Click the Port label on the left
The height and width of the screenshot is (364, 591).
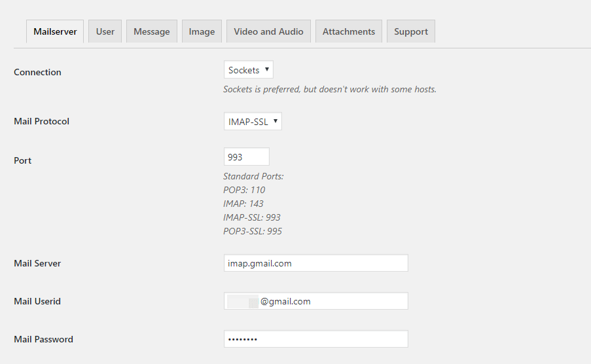[22, 160]
